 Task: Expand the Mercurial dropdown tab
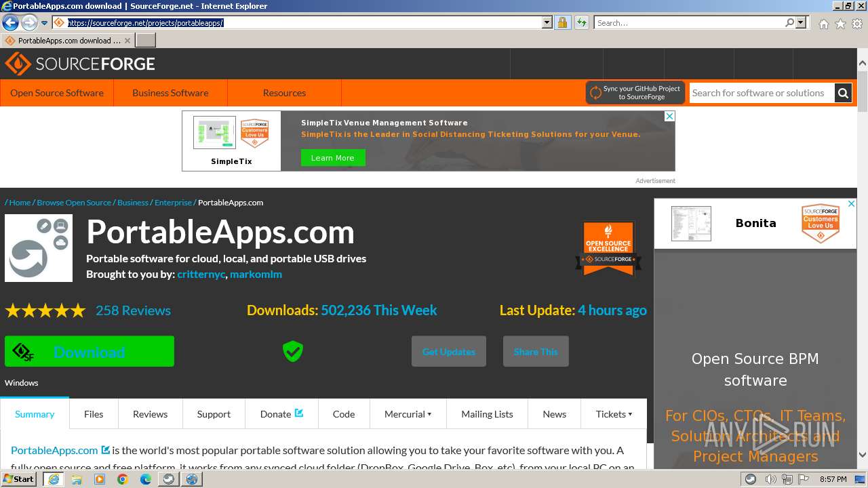point(408,414)
